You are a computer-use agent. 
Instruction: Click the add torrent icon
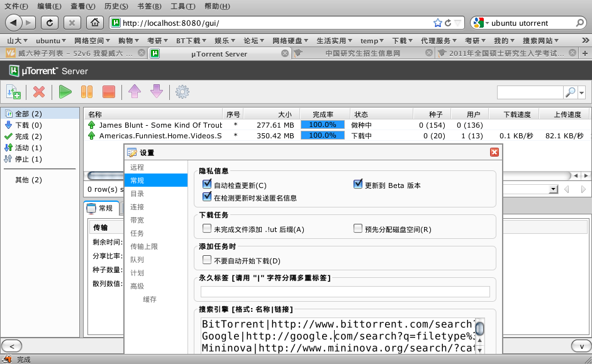click(x=14, y=92)
